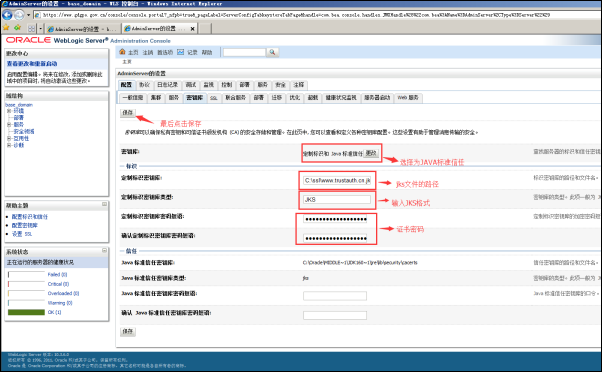
Task: Select the 安全 top-level tab
Action: tap(281, 85)
